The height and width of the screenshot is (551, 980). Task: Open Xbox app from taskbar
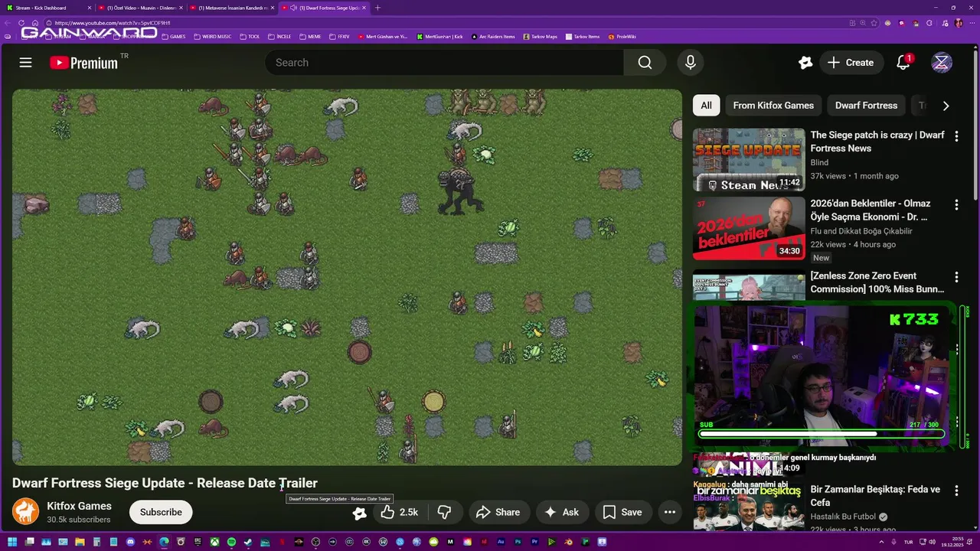214,542
